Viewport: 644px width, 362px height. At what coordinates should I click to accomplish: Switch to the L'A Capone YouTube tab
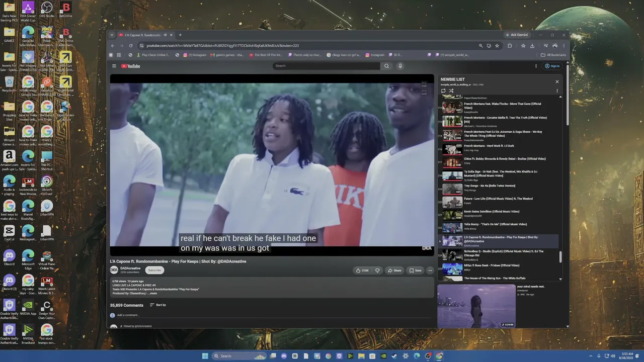point(146,35)
